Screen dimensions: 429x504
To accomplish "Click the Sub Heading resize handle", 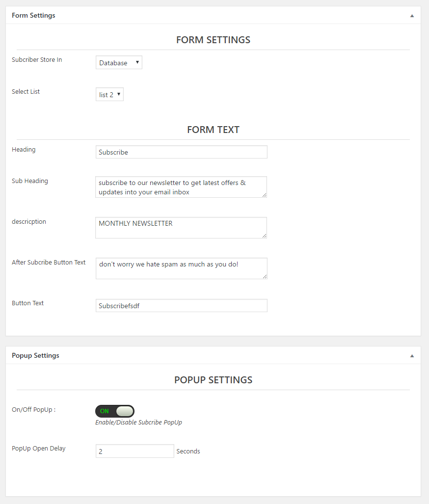I will click(265, 195).
